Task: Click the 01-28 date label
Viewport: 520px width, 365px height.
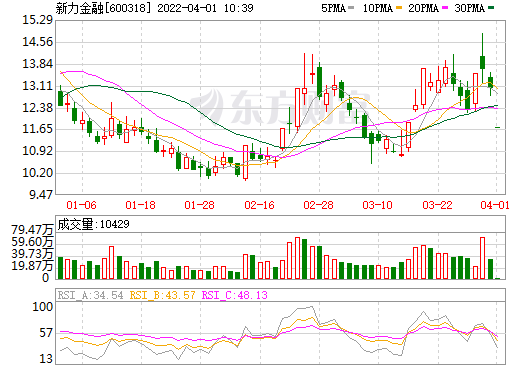Action: point(199,205)
